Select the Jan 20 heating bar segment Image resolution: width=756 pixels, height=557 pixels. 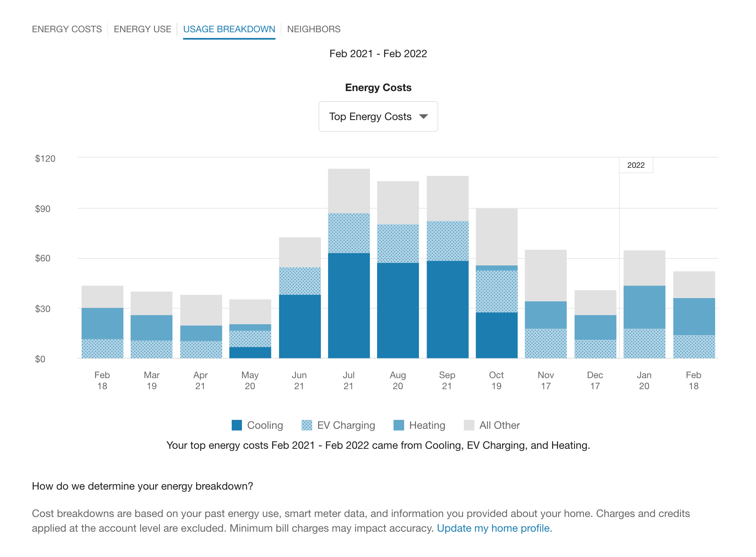click(644, 307)
